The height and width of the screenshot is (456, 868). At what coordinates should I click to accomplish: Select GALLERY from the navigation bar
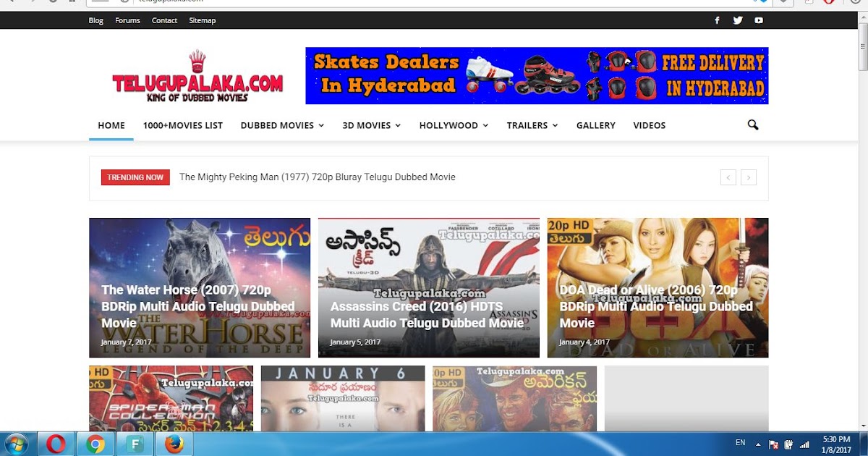pyautogui.click(x=595, y=124)
